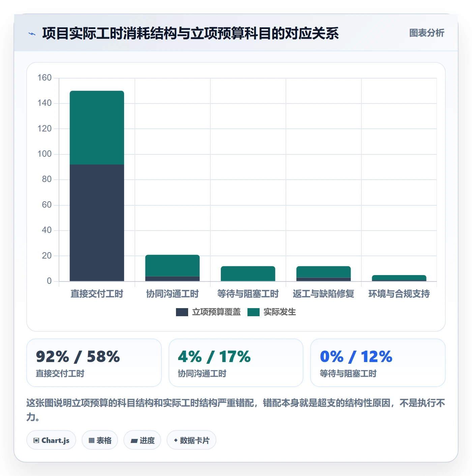Image resolution: width=472 pixels, height=476 pixels.
Task: Click the 环境与合规支持 axis label
Action: (x=399, y=294)
